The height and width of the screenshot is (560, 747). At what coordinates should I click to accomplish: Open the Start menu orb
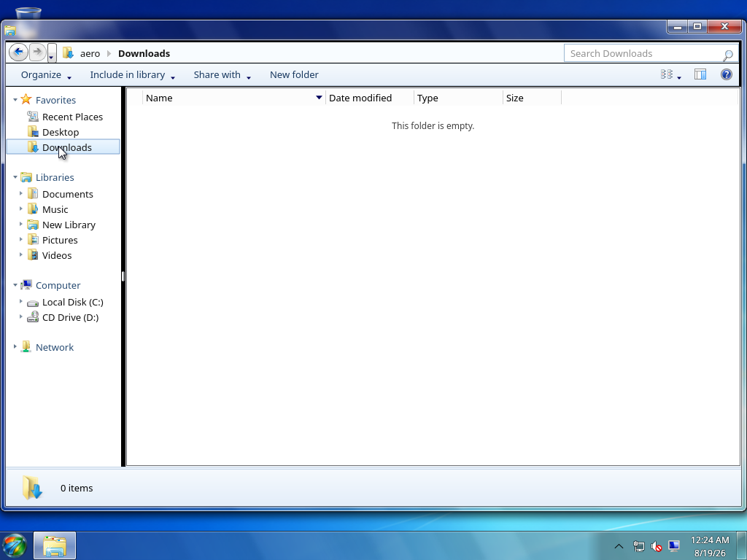tap(15, 545)
